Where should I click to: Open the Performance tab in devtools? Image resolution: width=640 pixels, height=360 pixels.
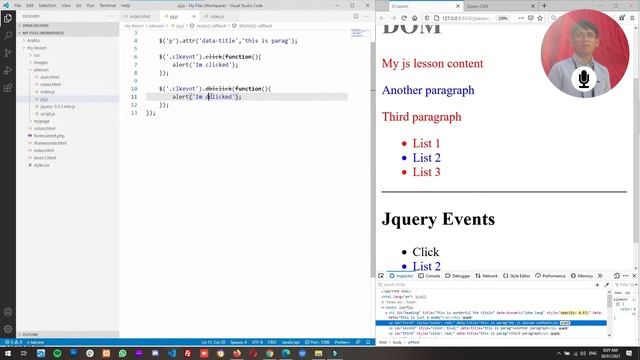tap(550, 276)
